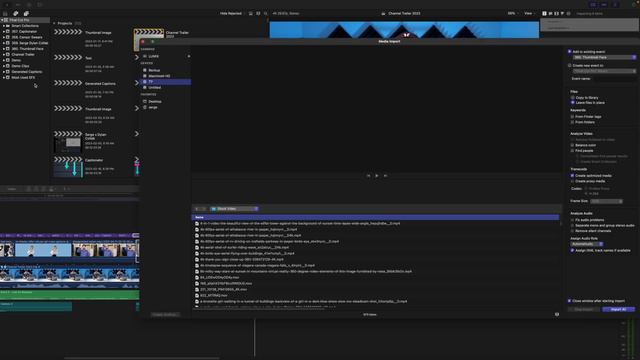Viewport: 640px width, 360px height.
Task: Expand the Demo Clips event
Action: [4, 66]
